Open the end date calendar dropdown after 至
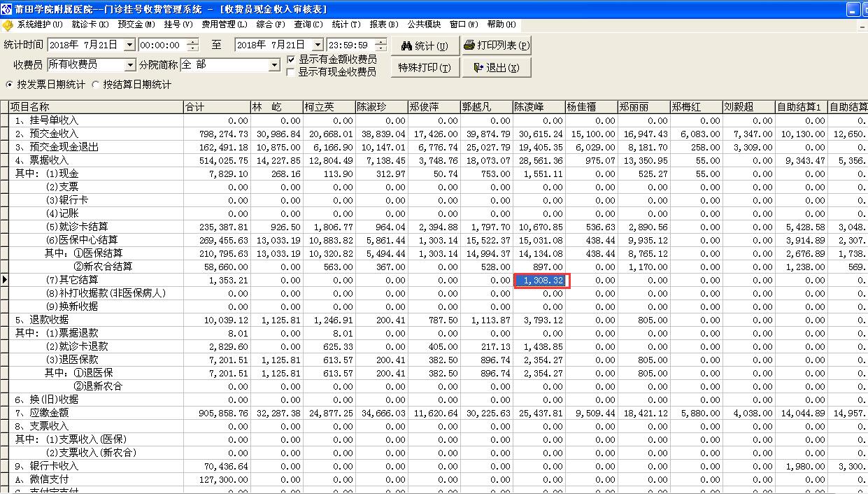Screen dimensions: 868x494 [318, 45]
